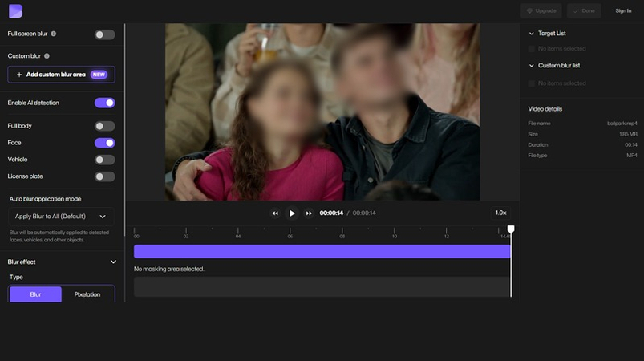
Task: Click the 1.85 MB size value
Action: pyautogui.click(x=628, y=134)
